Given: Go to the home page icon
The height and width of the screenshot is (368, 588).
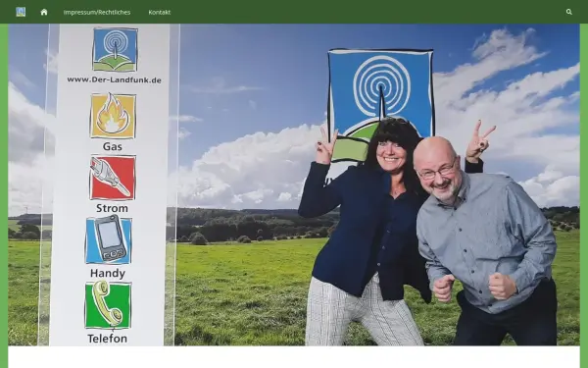Looking at the screenshot, I should coord(44,12).
